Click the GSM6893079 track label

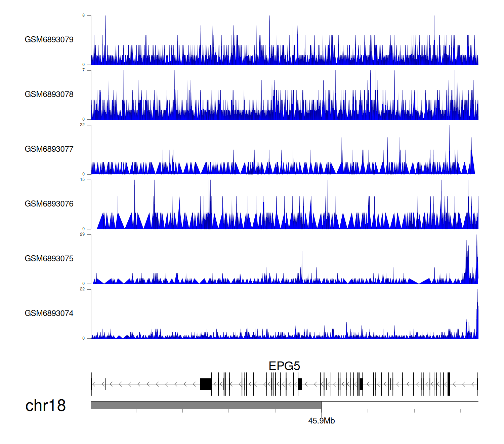click(x=49, y=40)
